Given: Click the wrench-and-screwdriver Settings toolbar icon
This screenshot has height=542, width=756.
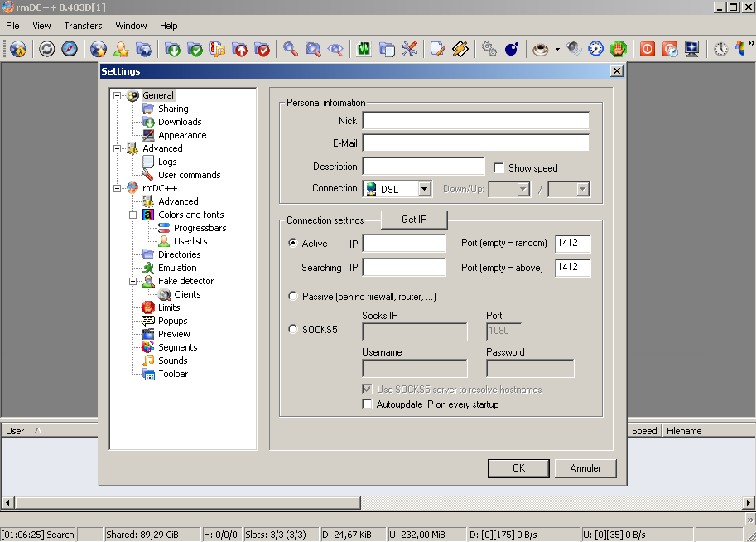Looking at the screenshot, I should [x=409, y=49].
